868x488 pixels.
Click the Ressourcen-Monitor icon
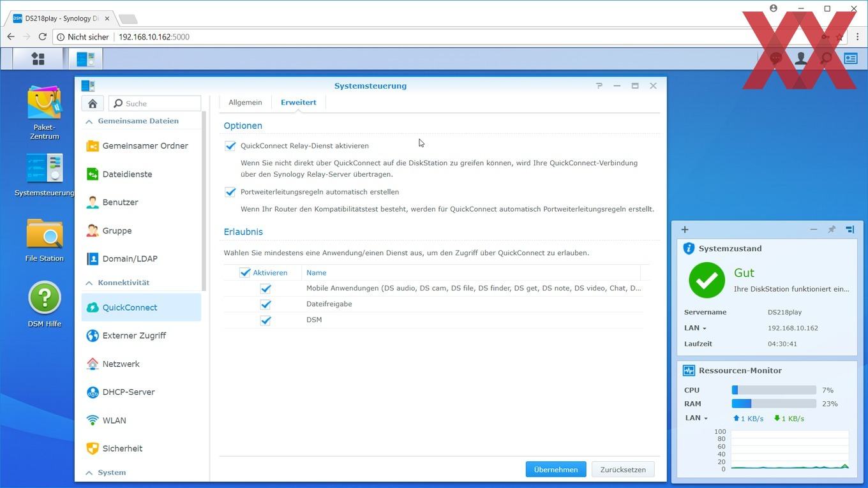point(689,371)
